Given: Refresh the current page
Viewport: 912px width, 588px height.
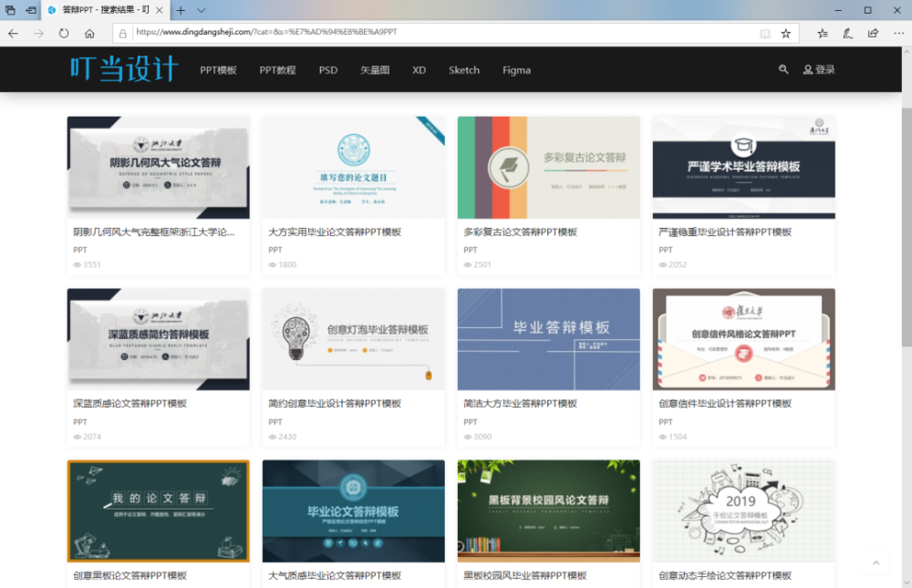Looking at the screenshot, I should point(64,34).
